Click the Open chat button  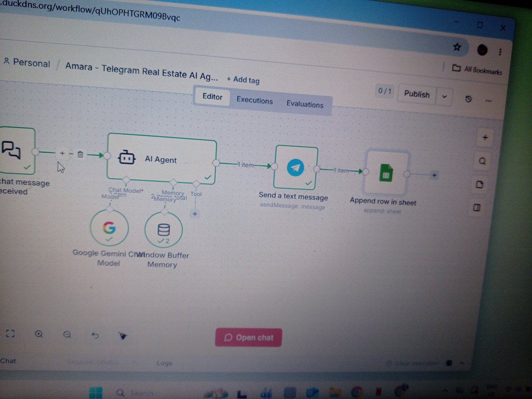(x=248, y=337)
